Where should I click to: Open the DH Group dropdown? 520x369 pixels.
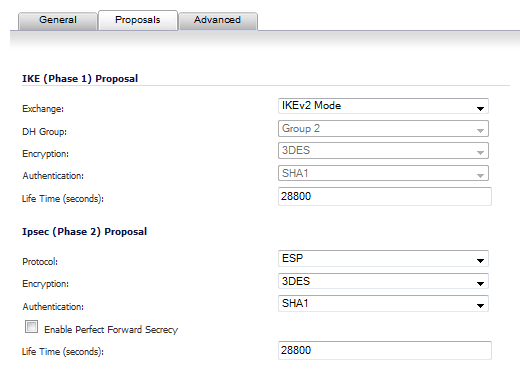[383, 129]
